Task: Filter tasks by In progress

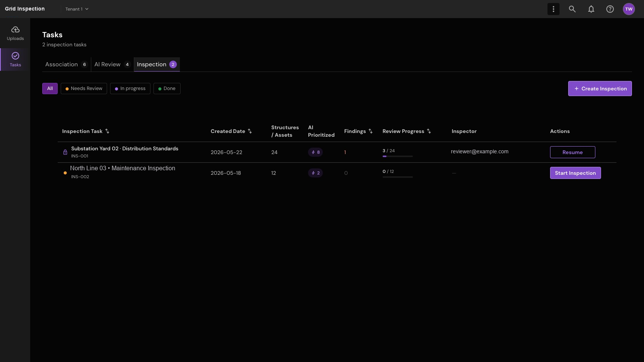Action: coord(130,89)
